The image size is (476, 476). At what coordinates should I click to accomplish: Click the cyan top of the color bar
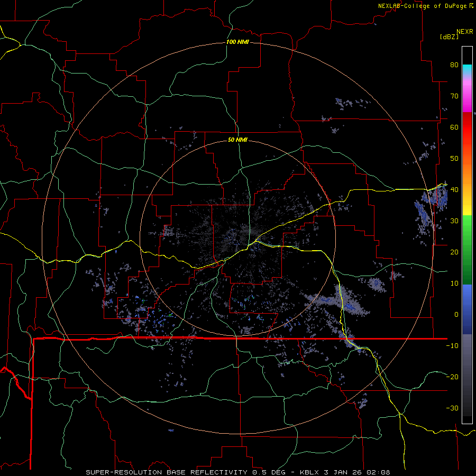point(467,70)
